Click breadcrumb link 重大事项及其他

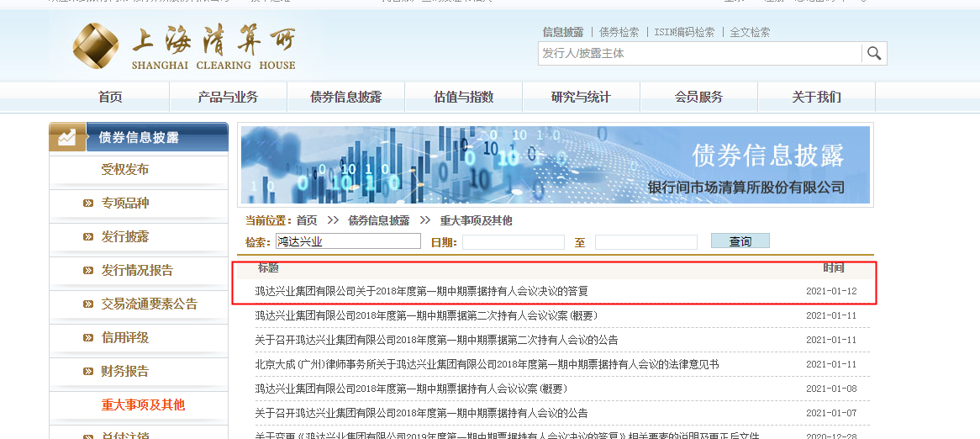[477, 220]
